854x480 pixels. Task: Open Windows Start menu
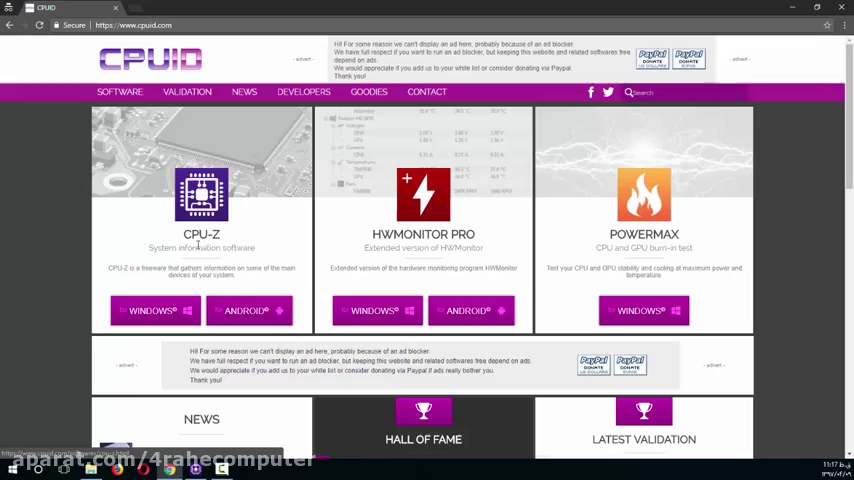(12, 469)
